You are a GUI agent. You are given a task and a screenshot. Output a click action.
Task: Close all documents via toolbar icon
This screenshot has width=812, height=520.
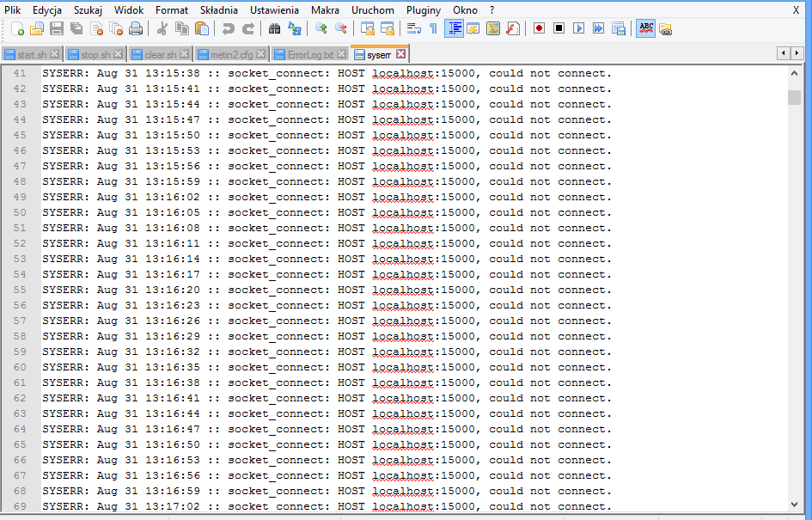tap(116, 29)
